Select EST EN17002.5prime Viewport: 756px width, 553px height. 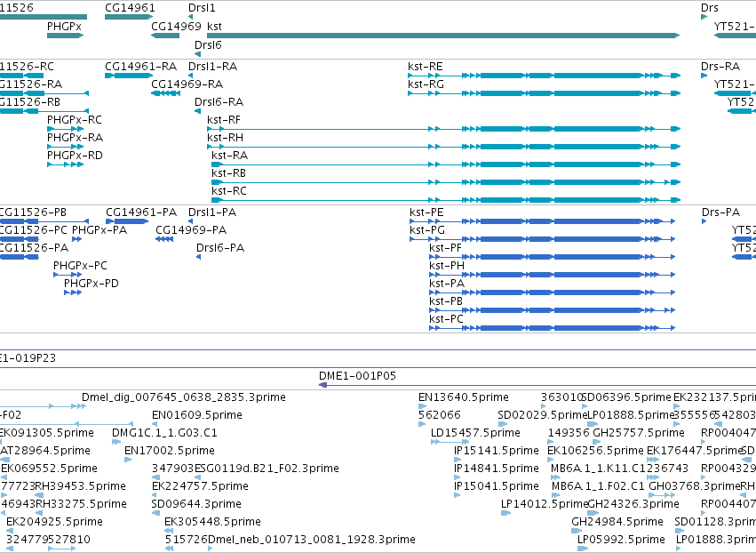tap(128, 460)
